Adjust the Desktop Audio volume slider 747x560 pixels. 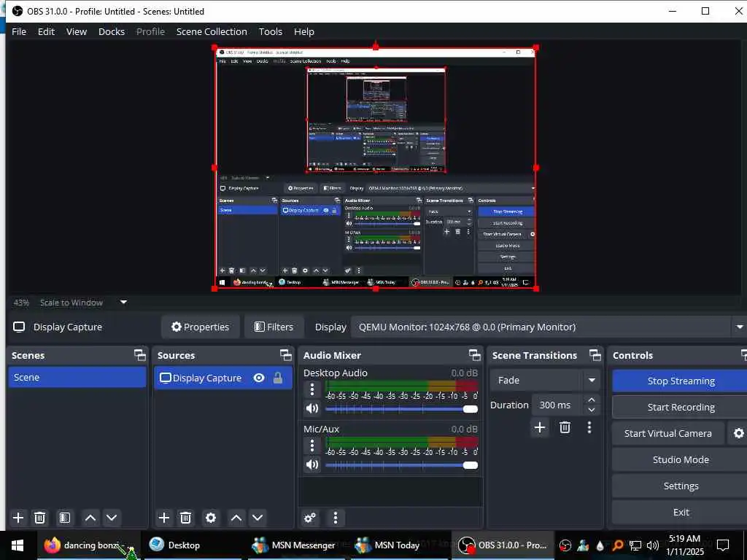pos(401,409)
